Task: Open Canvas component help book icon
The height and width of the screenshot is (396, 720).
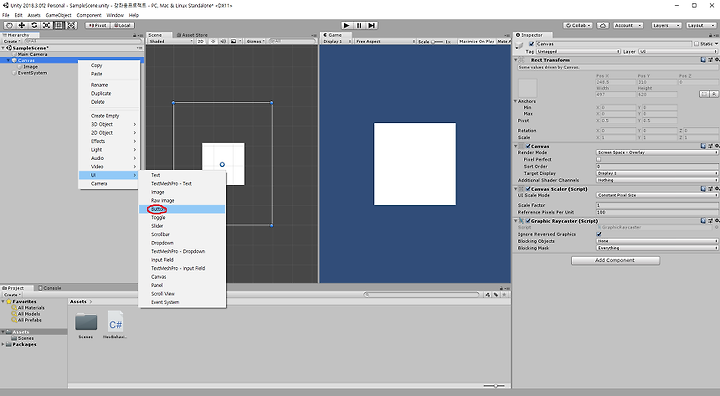Action: coord(703,146)
